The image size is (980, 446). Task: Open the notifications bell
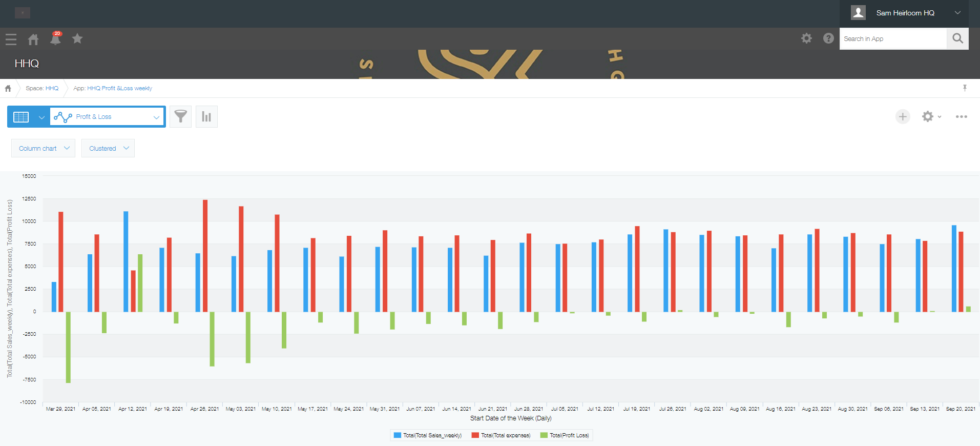55,39
